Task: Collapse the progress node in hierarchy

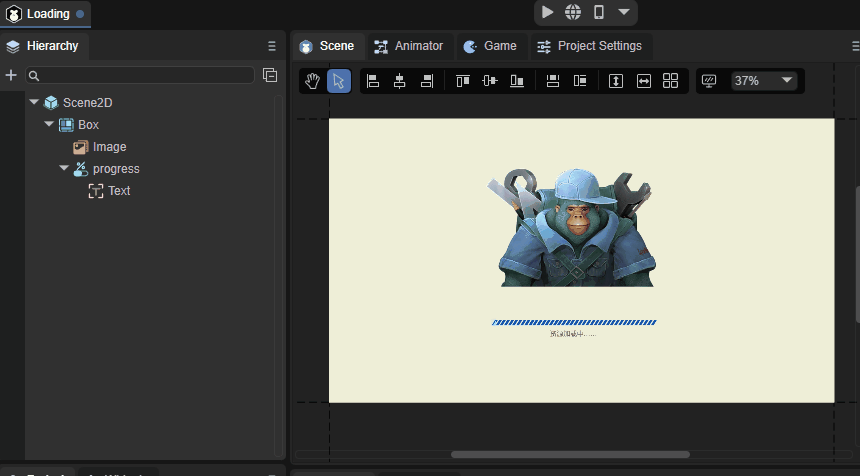Action: click(x=64, y=168)
